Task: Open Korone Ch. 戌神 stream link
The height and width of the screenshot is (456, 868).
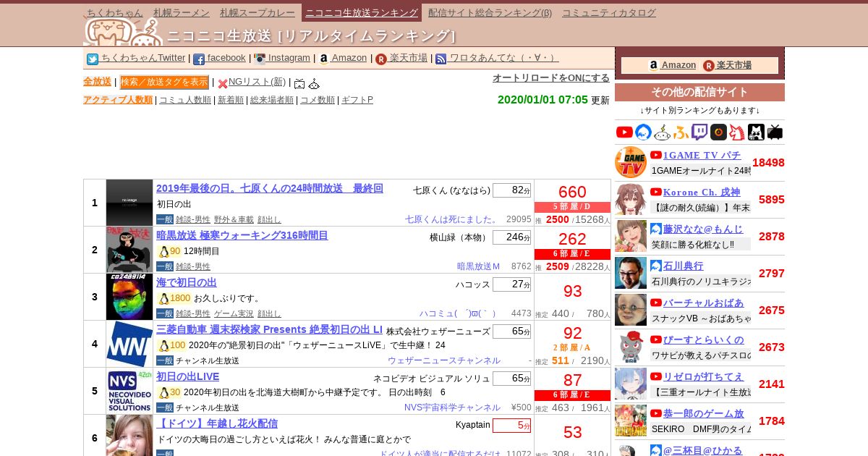Action: (x=702, y=192)
